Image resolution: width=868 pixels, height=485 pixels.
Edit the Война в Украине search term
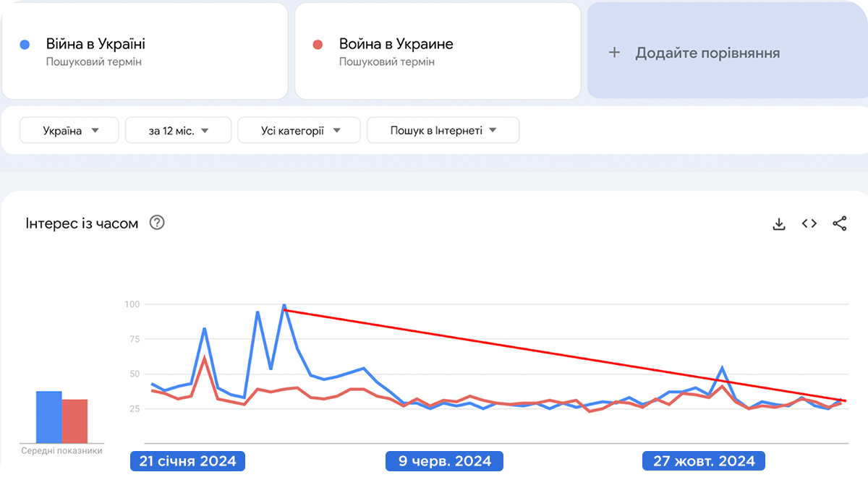(396, 44)
